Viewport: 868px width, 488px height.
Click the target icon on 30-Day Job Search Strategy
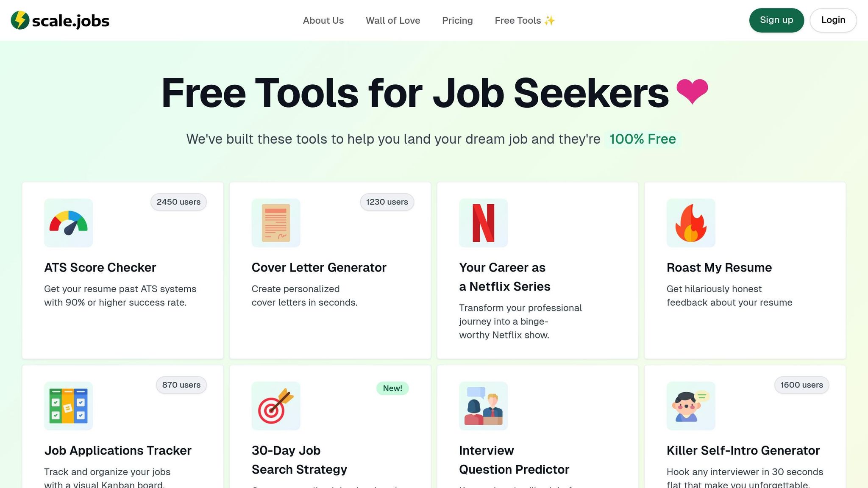pyautogui.click(x=275, y=406)
